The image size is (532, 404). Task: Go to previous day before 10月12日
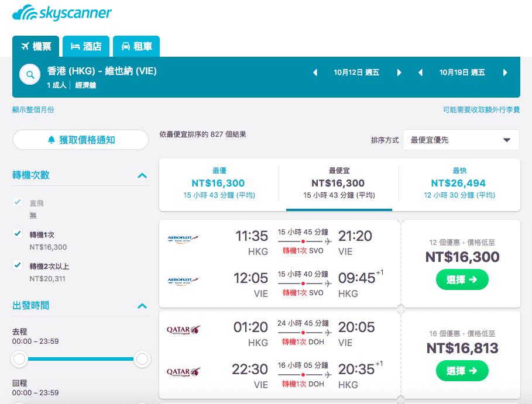point(315,72)
